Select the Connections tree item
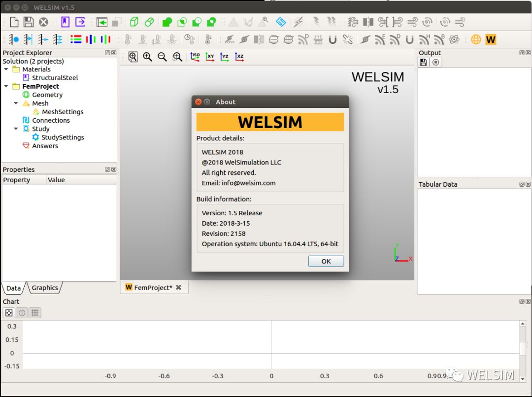The height and width of the screenshot is (397, 532). [x=51, y=120]
